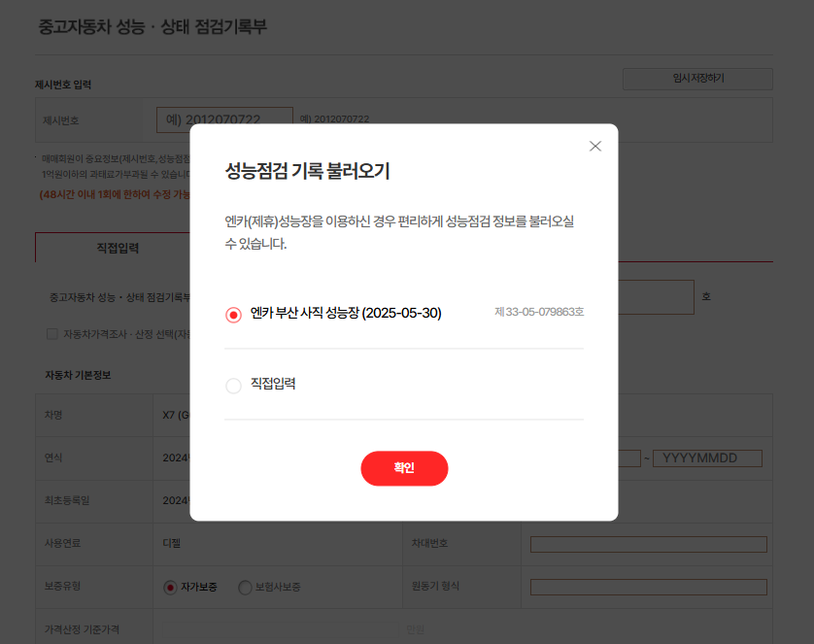
Task: Click the 원동기 형식 input field
Action: tap(649, 587)
